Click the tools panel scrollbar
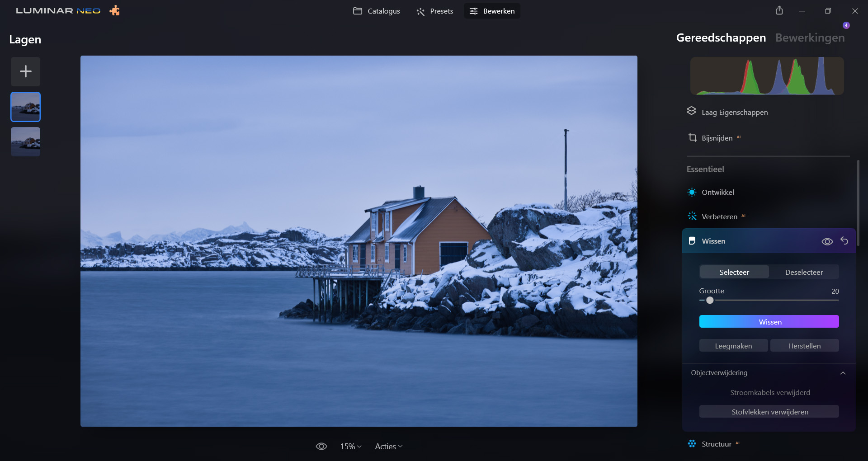868x461 pixels. click(858, 203)
